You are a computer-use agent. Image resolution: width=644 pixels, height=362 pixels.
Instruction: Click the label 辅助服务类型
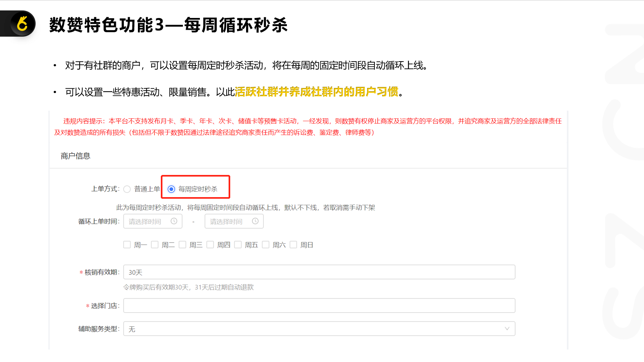[x=99, y=329]
